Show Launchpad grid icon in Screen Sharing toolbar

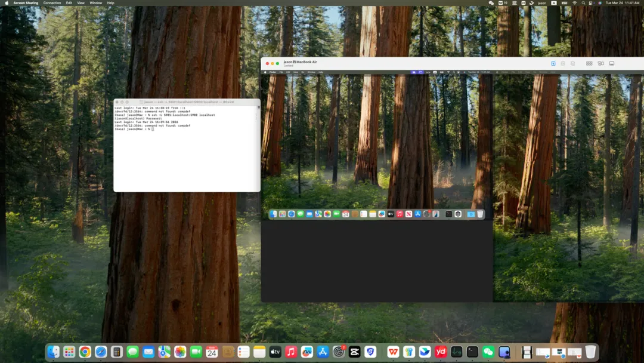click(x=589, y=63)
